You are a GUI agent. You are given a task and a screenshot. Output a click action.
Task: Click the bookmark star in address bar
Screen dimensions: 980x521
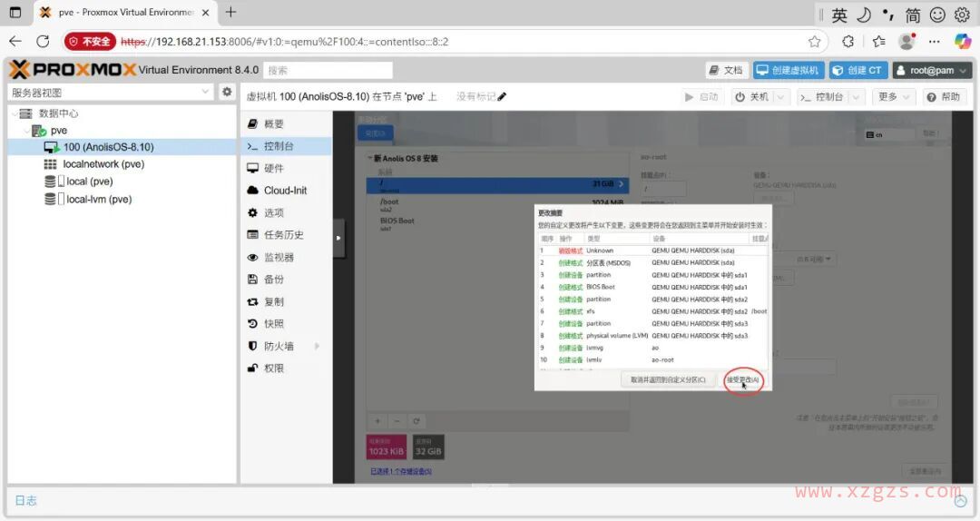[814, 42]
